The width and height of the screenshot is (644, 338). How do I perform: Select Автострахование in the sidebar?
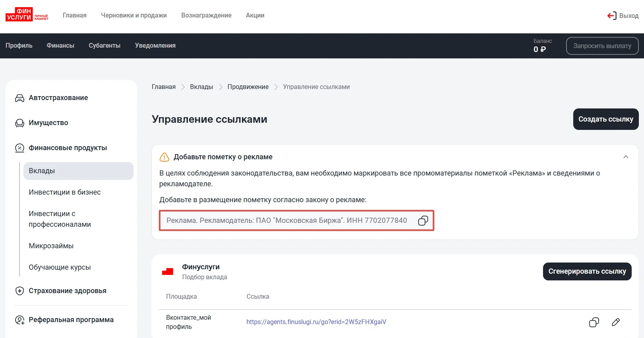[58, 98]
